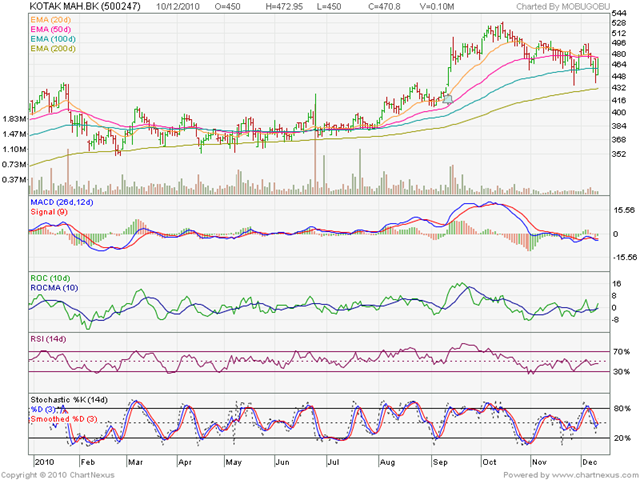Click the 496 price axis label

point(619,43)
